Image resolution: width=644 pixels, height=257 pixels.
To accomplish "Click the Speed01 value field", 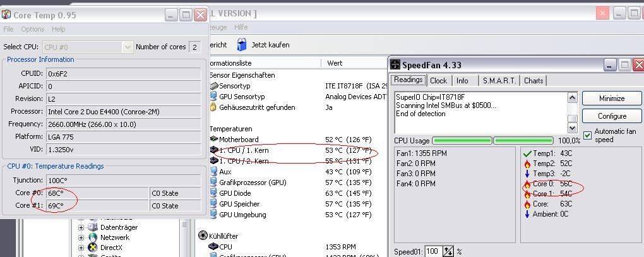I will (x=433, y=251).
